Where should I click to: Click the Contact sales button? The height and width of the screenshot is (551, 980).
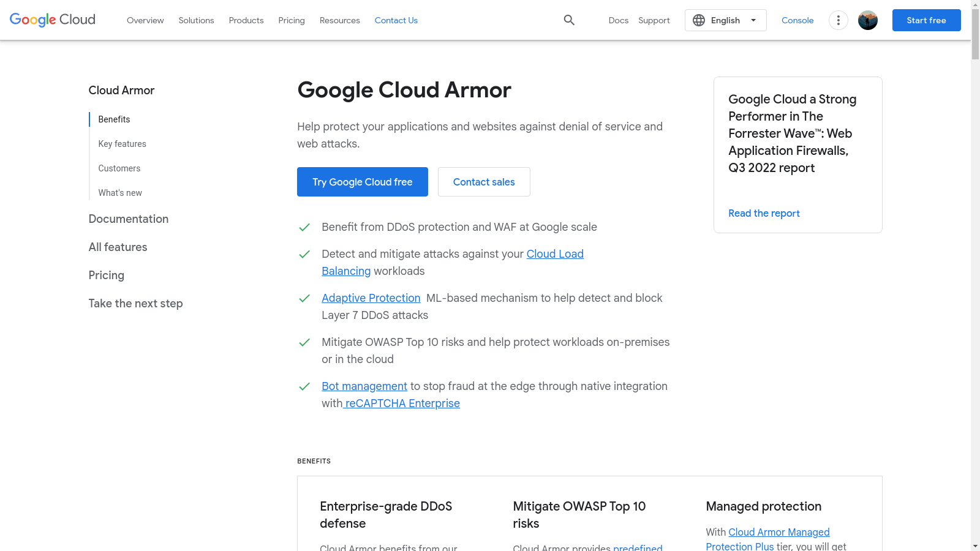[484, 182]
